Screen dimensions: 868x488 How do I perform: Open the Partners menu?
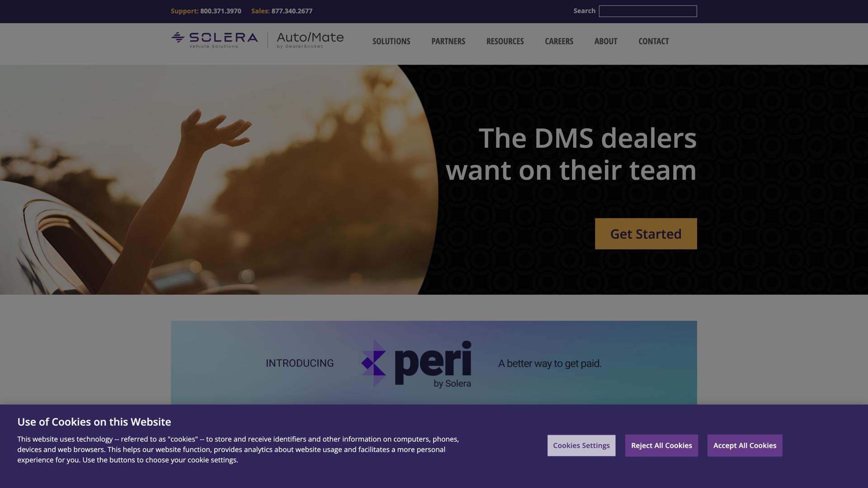(x=448, y=41)
